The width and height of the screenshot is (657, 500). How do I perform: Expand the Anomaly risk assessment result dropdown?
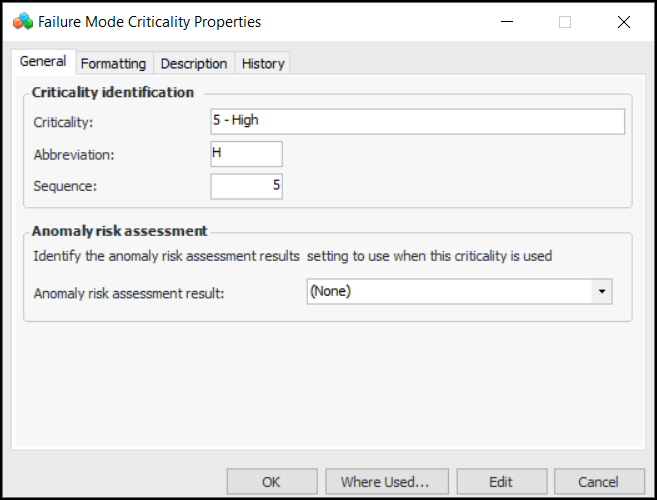(x=602, y=292)
